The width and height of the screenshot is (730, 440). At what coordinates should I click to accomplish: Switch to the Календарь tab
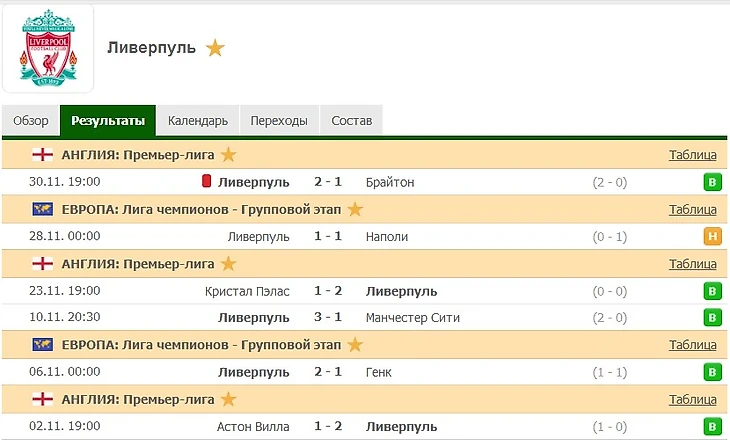pos(198,121)
